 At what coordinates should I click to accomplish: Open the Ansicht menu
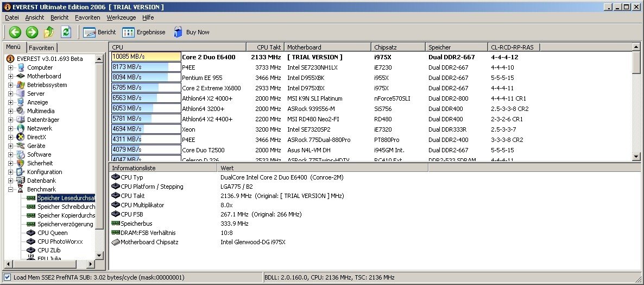(x=35, y=17)
